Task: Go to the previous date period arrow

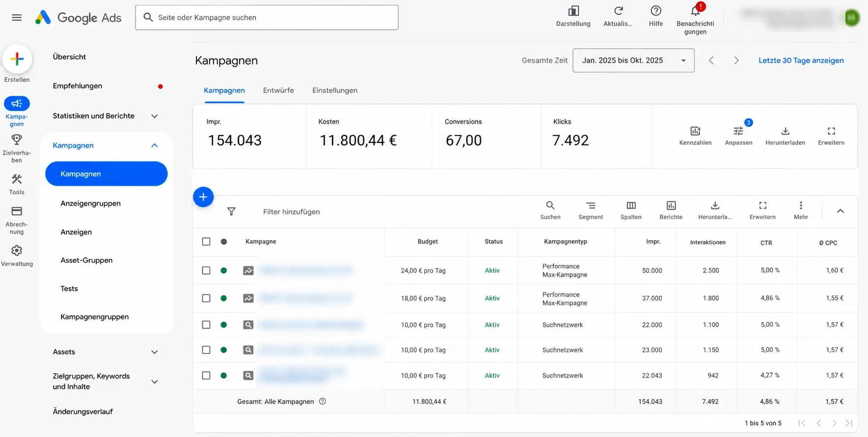Action: click(711, 60)
